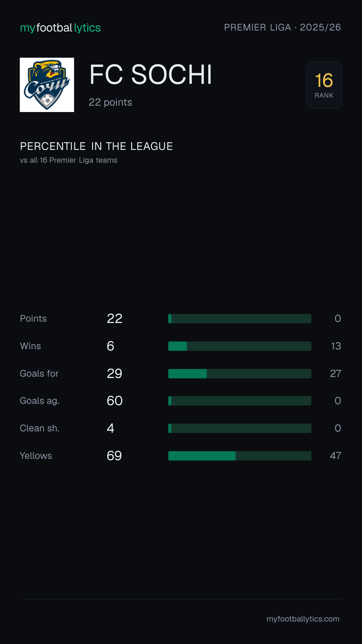Select the Goals for percentile bar

(240, 374)
